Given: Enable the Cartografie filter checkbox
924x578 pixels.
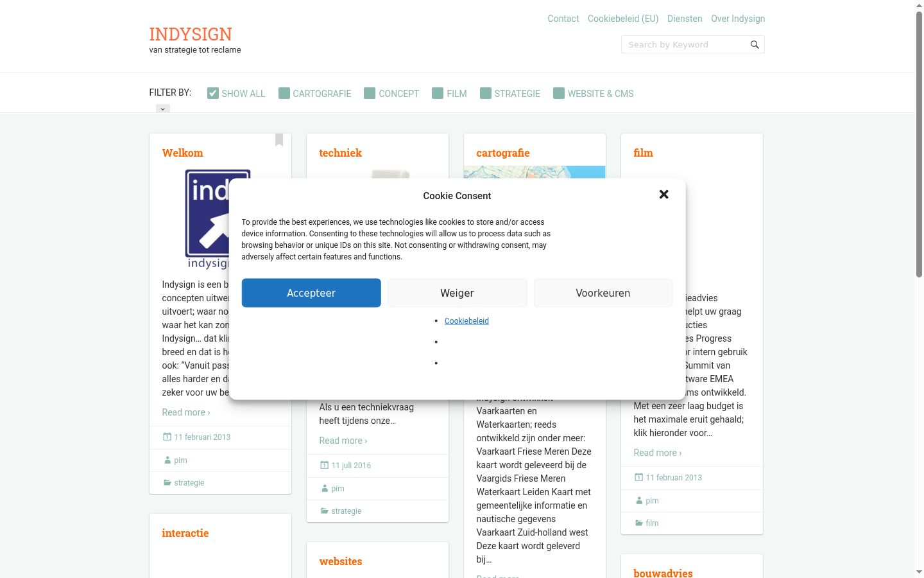Looking at the screenshot, I should click(284, 93).
